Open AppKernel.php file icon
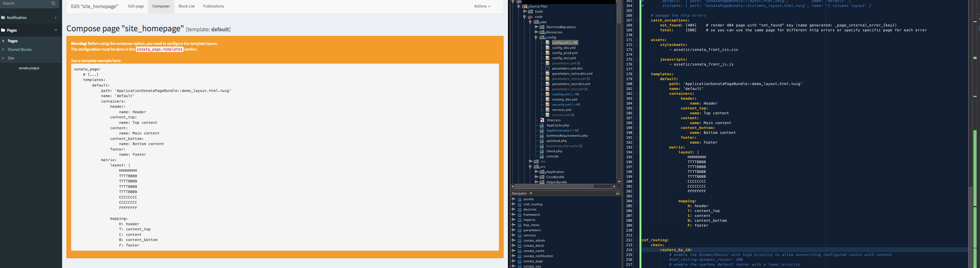980x268 pixels. (x=542, y=130)
